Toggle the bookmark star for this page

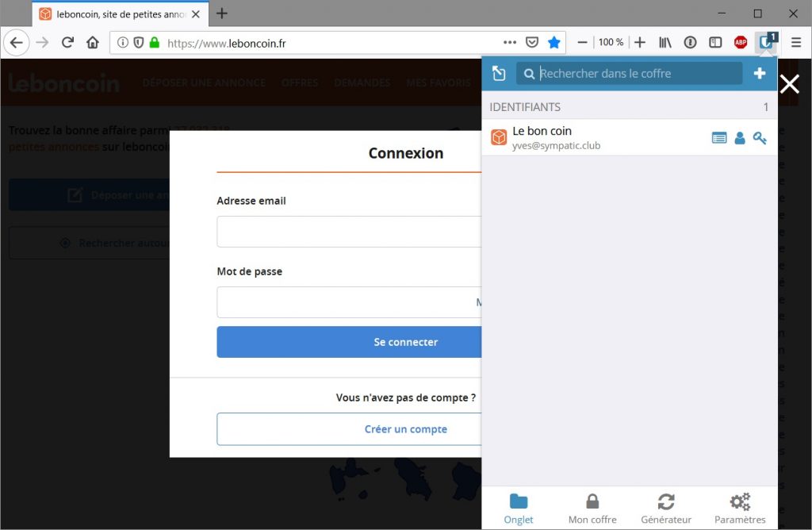(x=553, y=43)
